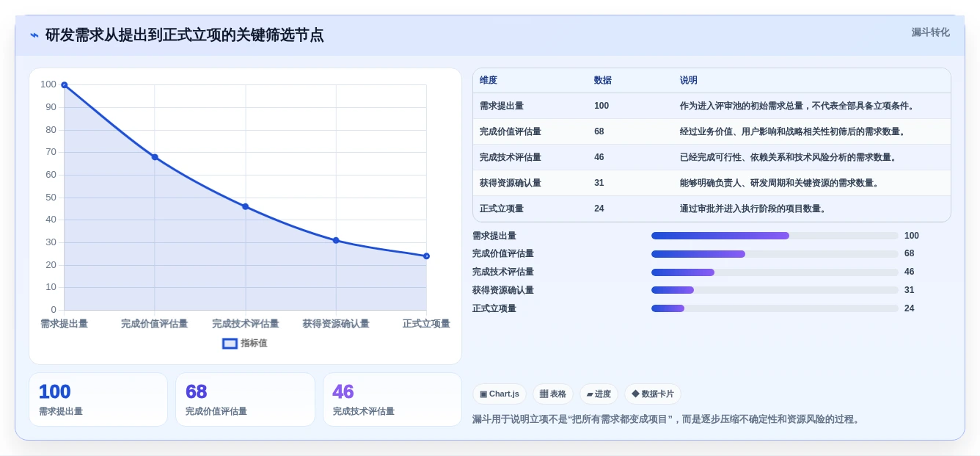Click the 完成技术评估量 table row label
Viewport: 980px width, 456px height.
pyautogui.click(x=511, y=157)
